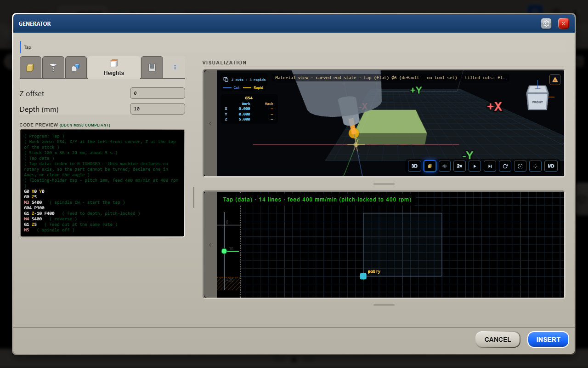Switch to the tap tool tab

(53, 67)
